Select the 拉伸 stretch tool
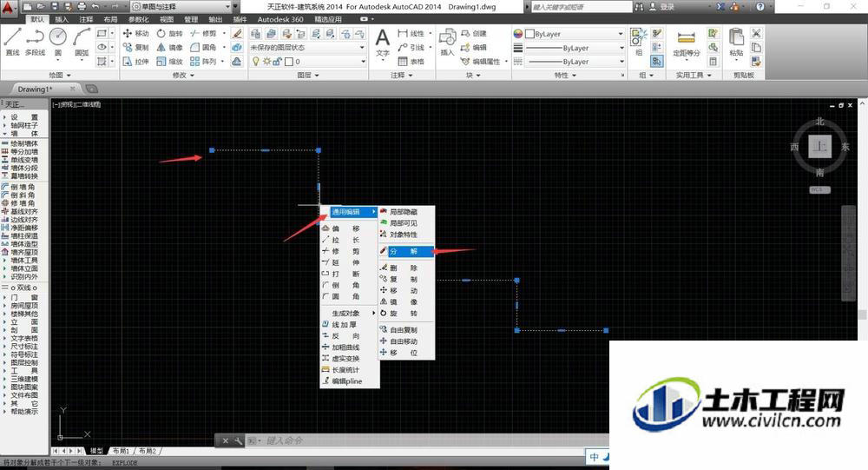The image size is (868, 470). 135,61
